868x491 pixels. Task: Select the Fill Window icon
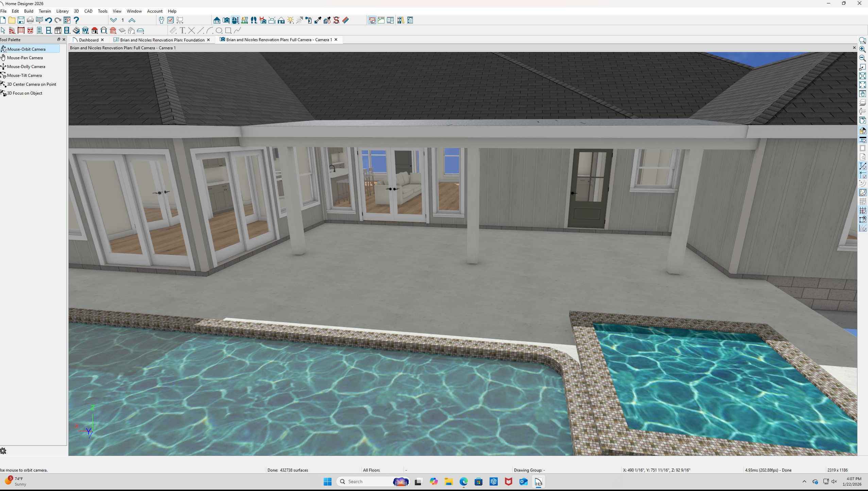[x=863, y=76]
